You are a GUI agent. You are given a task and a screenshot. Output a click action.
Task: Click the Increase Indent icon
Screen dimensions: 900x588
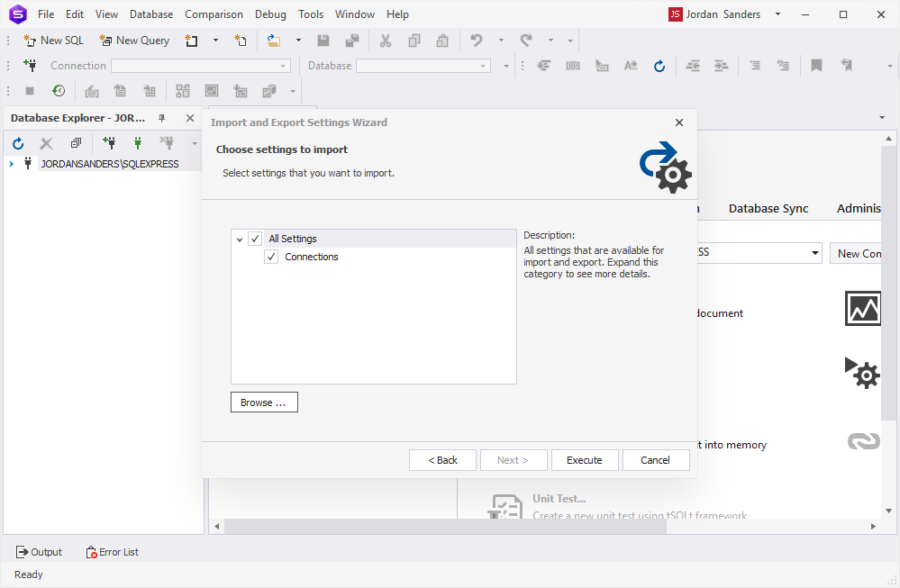[721, 66]
